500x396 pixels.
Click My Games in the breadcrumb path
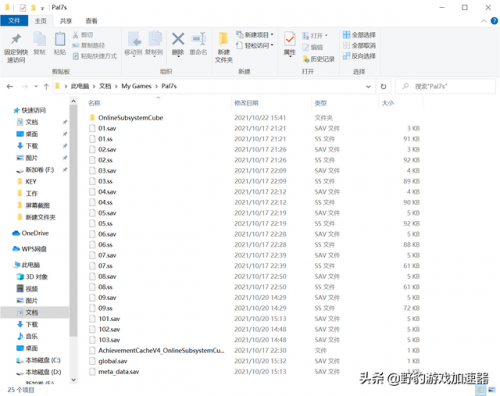pos(136,86)
